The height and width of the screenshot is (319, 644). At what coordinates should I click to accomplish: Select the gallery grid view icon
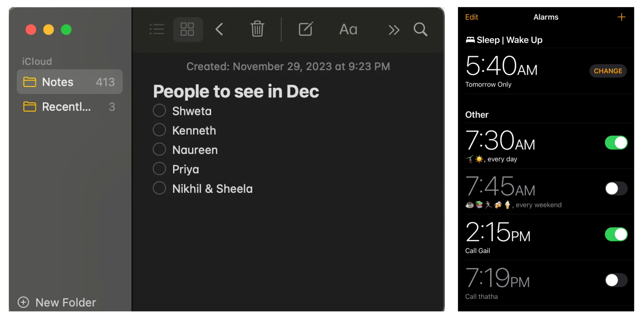(x=187, y=29)
